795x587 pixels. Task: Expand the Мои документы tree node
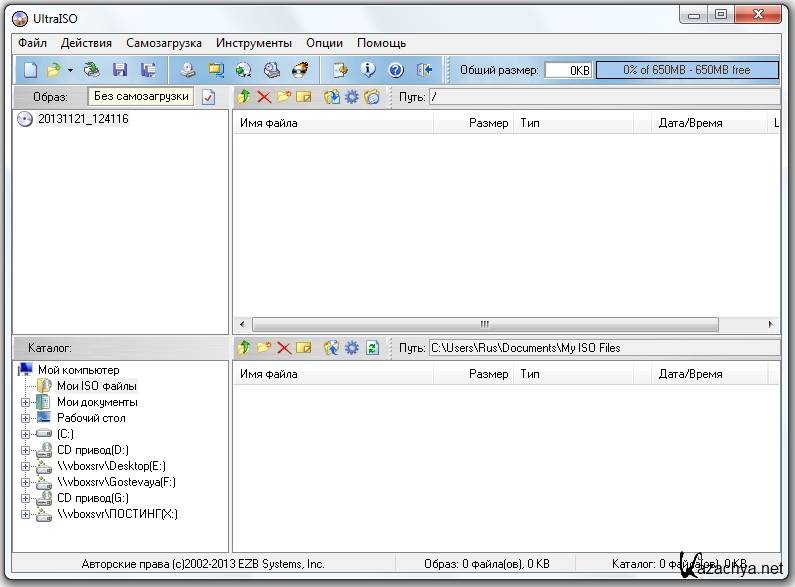[x=26, y=402]
